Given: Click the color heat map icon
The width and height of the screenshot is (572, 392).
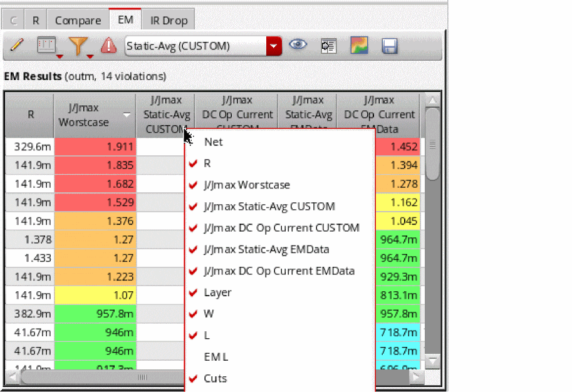Looking at the screenshot, I should (x=359, y=46).
